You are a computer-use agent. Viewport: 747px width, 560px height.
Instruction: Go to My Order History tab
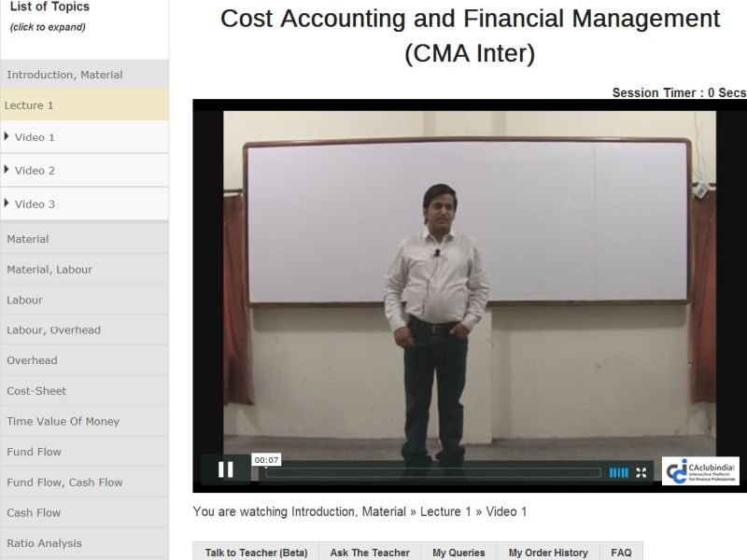tap(547, 553)
